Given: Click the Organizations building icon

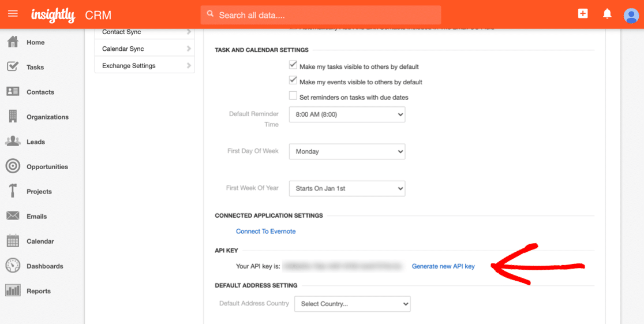Looking at the screenshot, I should pos(13,116).
